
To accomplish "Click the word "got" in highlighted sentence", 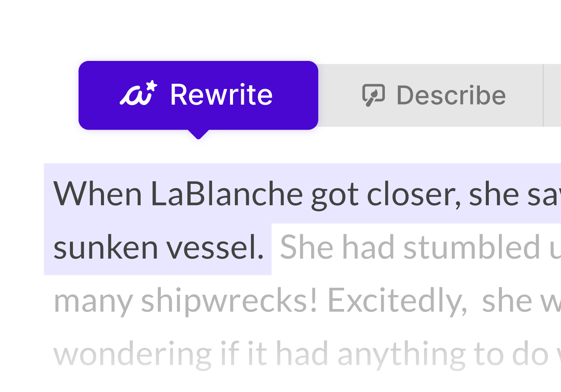I will [335, 195].
